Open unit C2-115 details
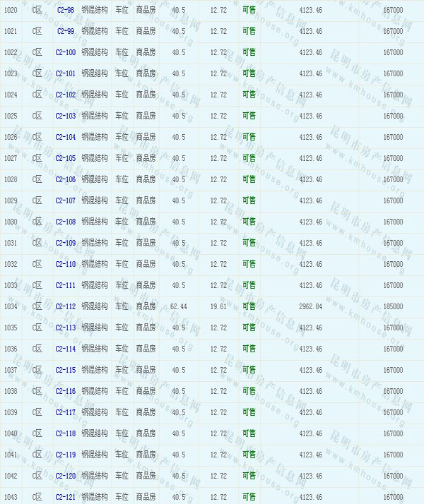 [x=65, y=370]
